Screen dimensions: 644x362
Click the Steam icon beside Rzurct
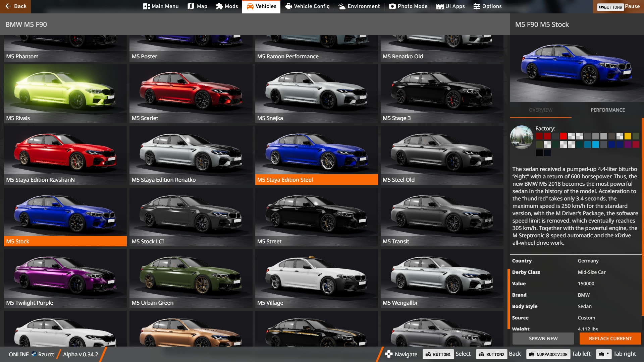[x=34, y=354]
